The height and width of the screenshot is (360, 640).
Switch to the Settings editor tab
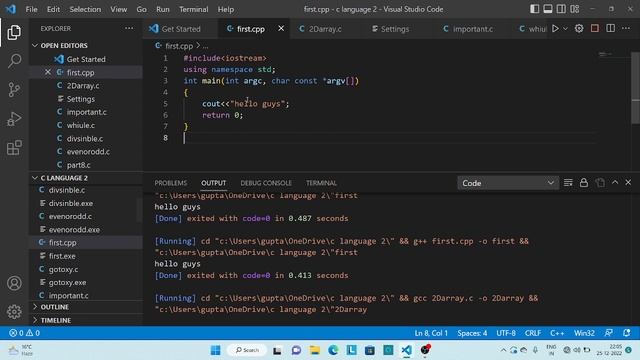(x=395, y=29)
